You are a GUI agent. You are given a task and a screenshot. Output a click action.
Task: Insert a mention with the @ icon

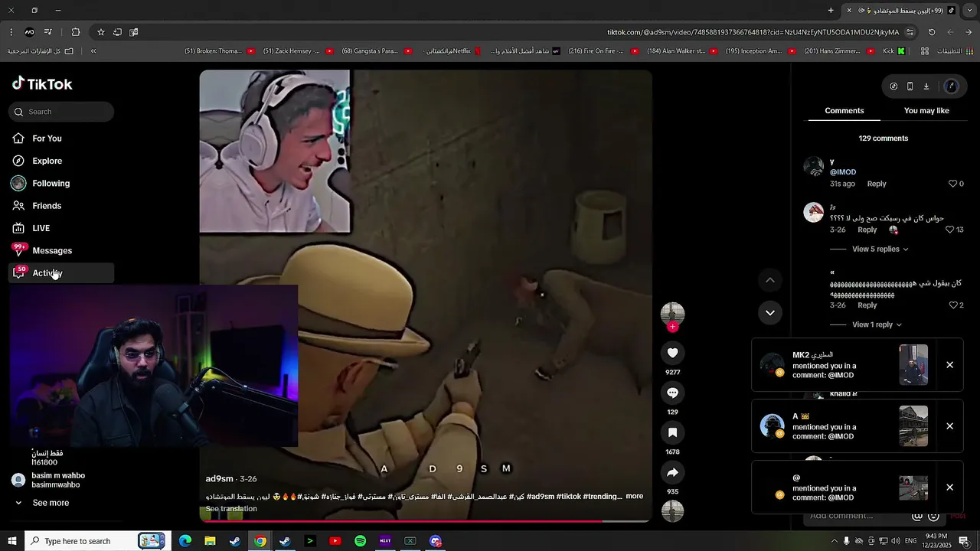917,516
